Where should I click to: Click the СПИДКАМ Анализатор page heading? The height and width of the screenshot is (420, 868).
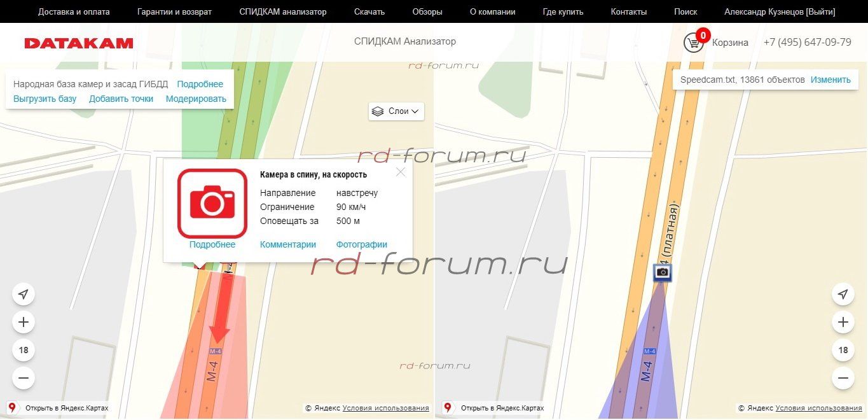[405, 41]
